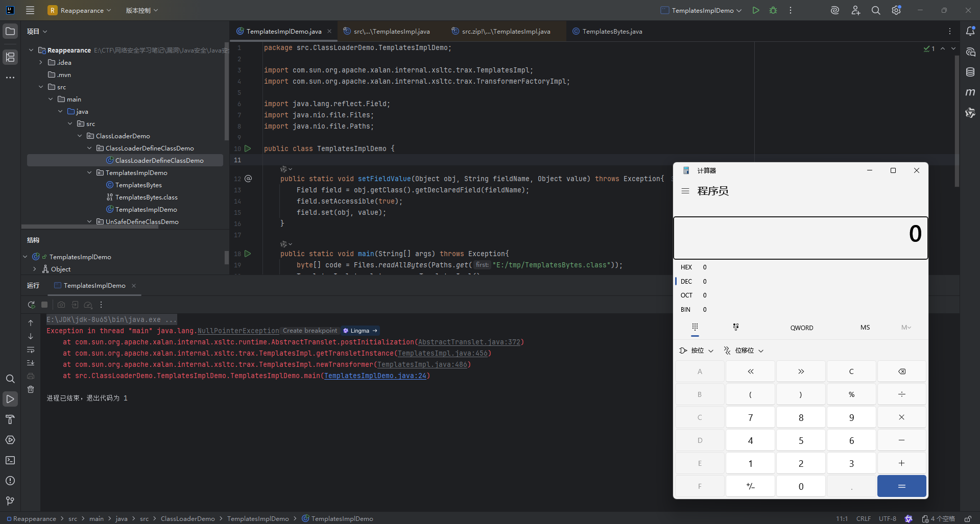
Task: Open IDE Settings gear icon
Action: pos(896,10)
